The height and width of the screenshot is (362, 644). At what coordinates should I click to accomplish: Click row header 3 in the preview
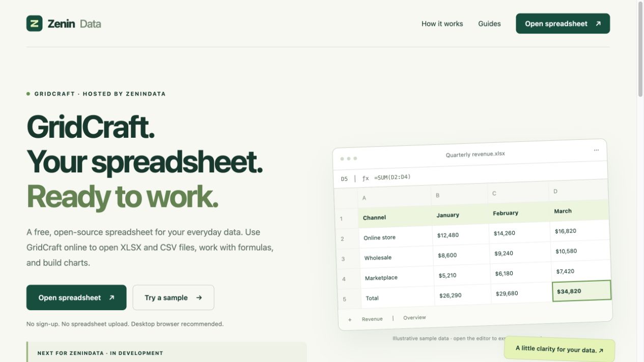(x=348, y=259)
